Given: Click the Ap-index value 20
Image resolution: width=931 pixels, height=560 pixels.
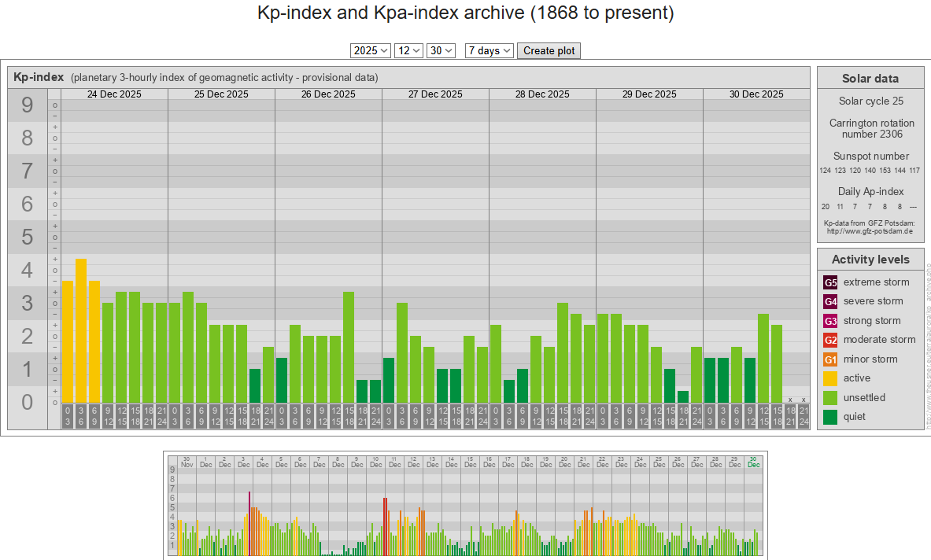Looking at the screenshot, I should tap(826, 206).
